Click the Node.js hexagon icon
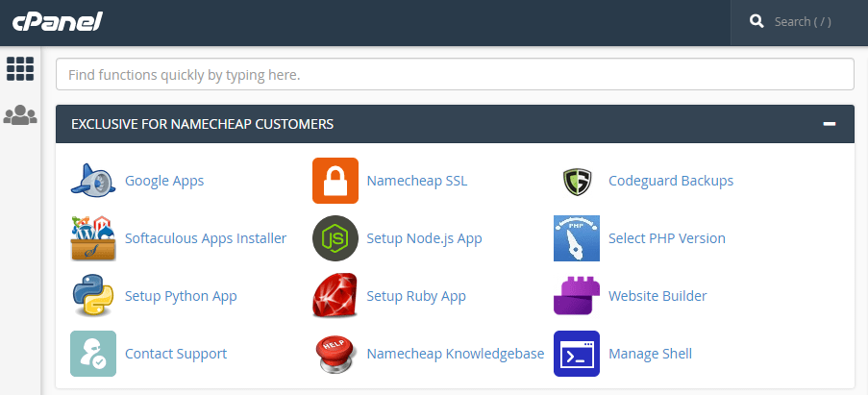Image resolution: width=868 pixels, height=395 pixels. (335, 238)
